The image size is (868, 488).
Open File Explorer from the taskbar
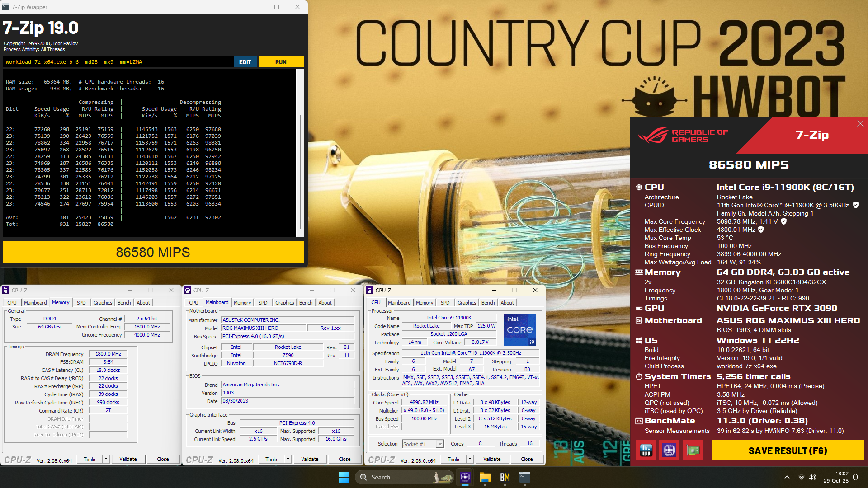(485, 477)
